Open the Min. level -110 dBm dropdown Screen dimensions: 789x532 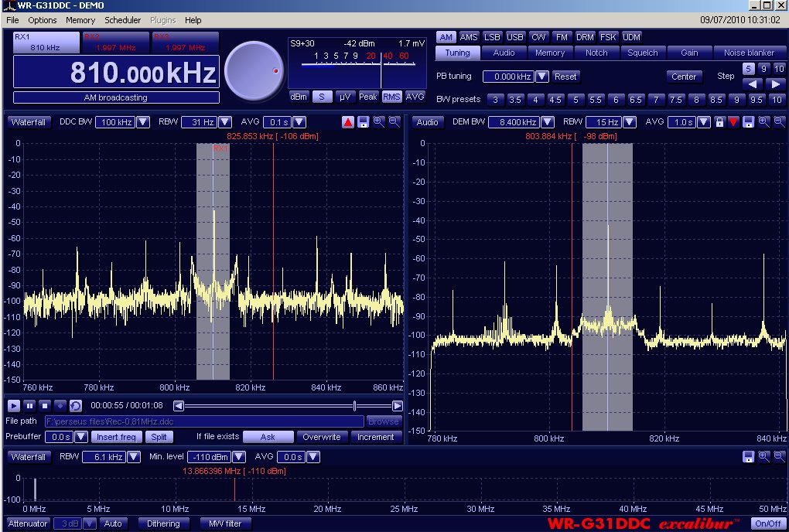[239, 456]
